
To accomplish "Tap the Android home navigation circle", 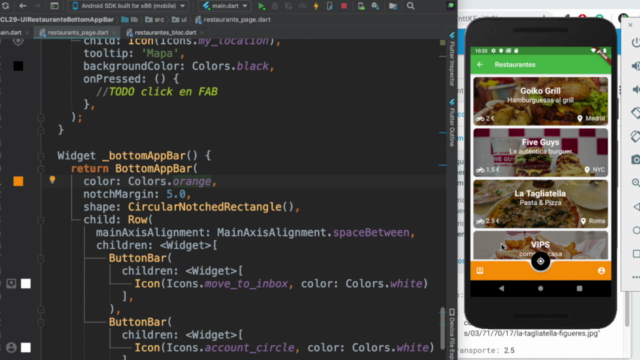I will pyautogui.click(x=540, y=288).
